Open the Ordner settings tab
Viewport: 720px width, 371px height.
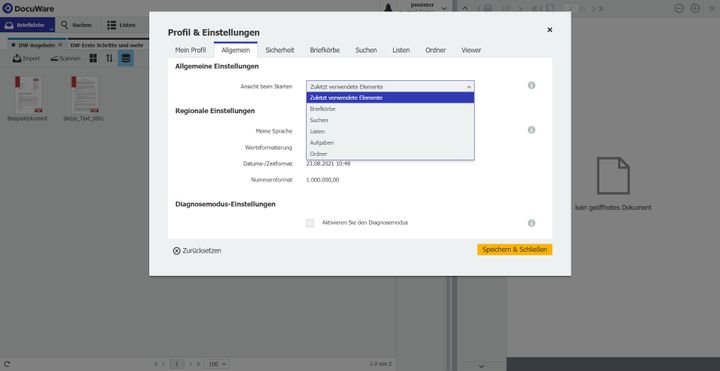click(x=435, y=50)
